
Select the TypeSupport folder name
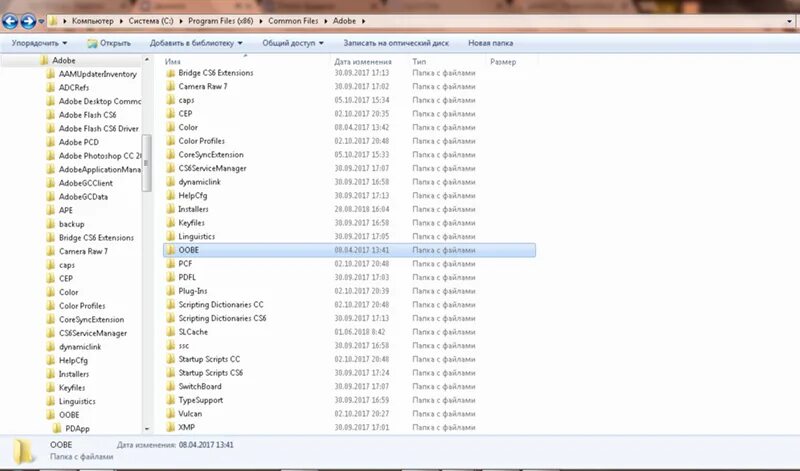[x=201, y=400]
